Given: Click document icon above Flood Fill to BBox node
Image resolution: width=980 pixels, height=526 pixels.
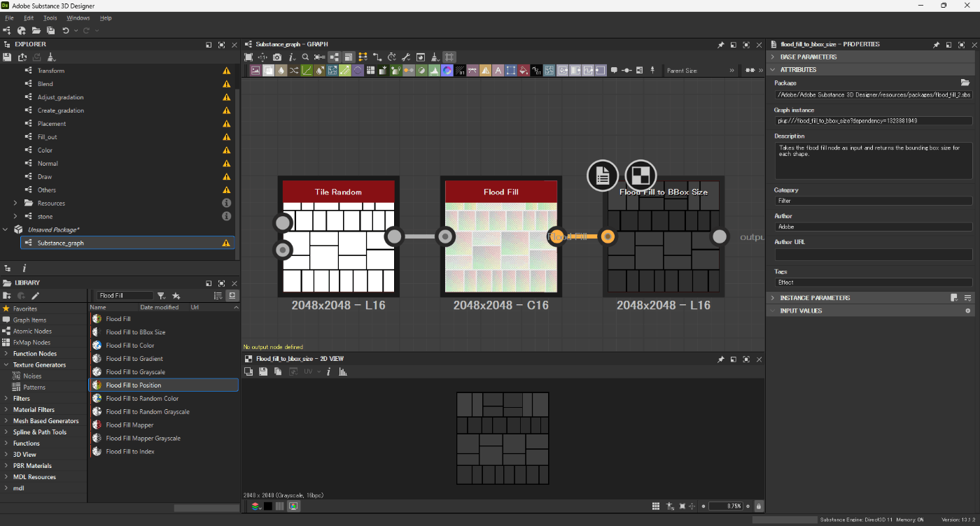Looking at the screenshot, I should coord(603,176).
